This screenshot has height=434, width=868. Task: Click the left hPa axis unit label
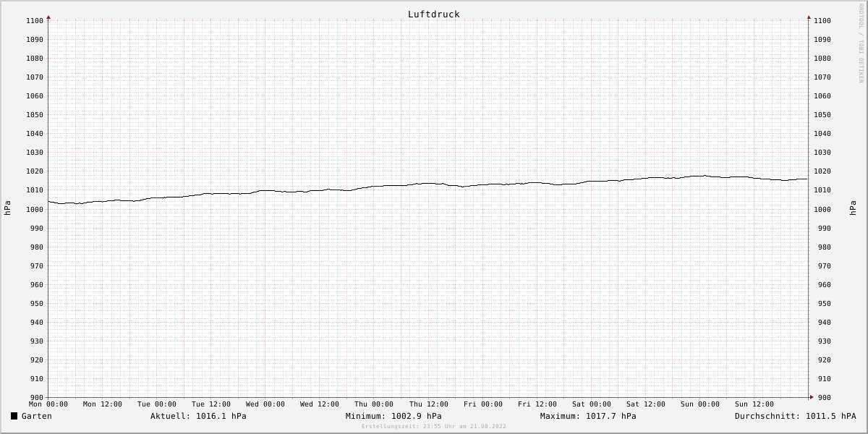coord(7,208)
